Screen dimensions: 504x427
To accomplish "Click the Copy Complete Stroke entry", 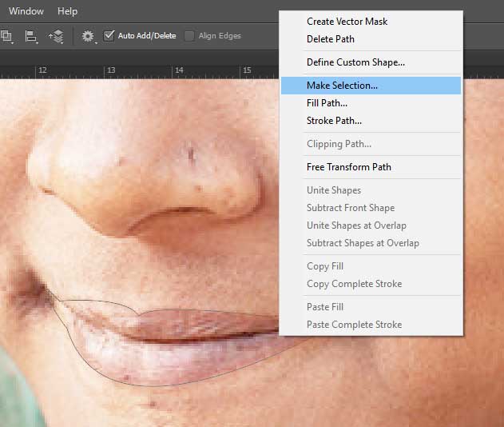I will tap(371, 284).
